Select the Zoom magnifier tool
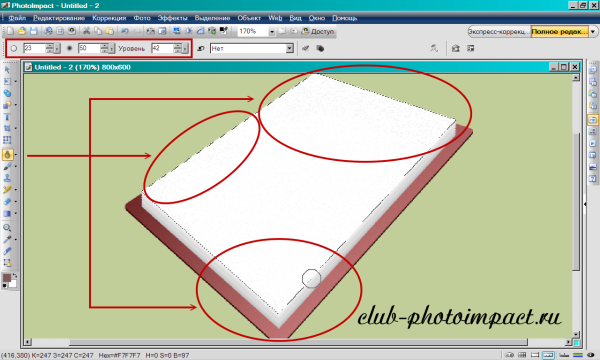 [7, 228]
